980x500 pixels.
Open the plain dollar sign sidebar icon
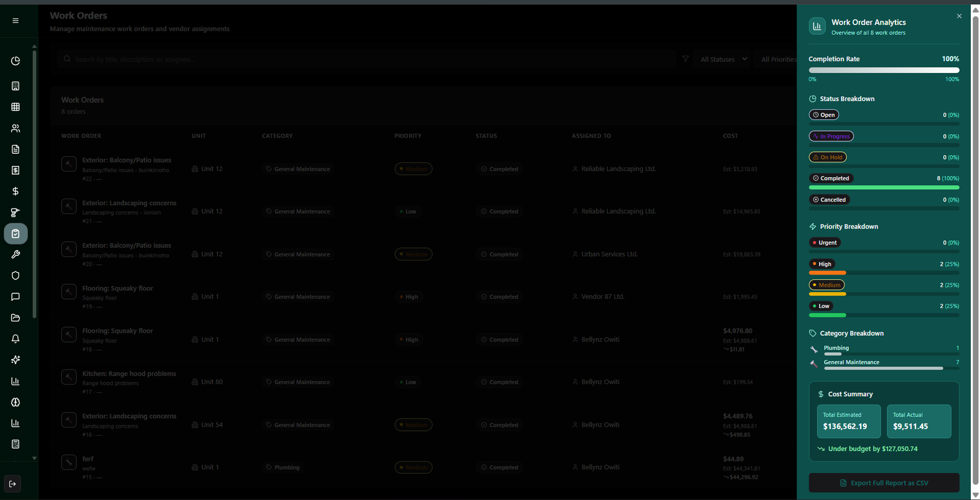click(x=15, y=191)
